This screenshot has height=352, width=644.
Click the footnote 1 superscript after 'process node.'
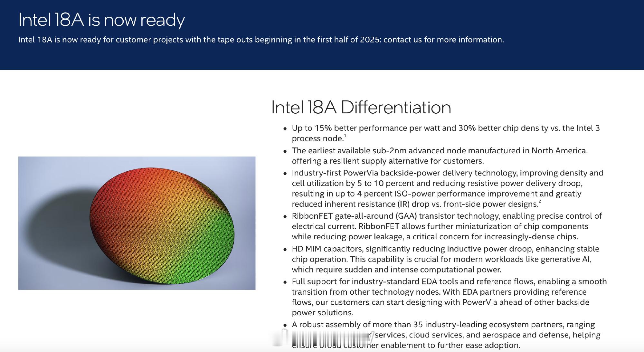point(345,136)
